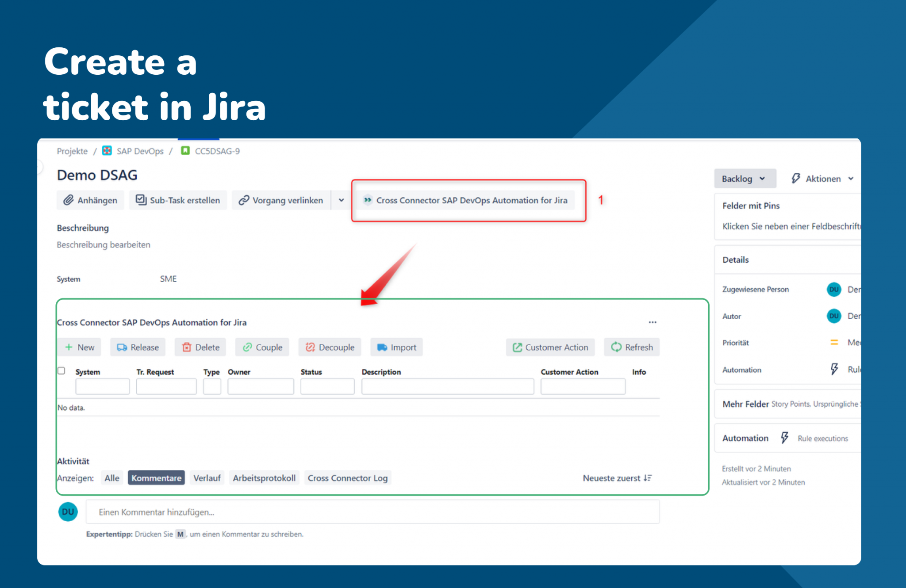The height and width of the screenshot is (588, 906).
Task: Click Vorgang verlinken link button
Action: click(281, 200)
